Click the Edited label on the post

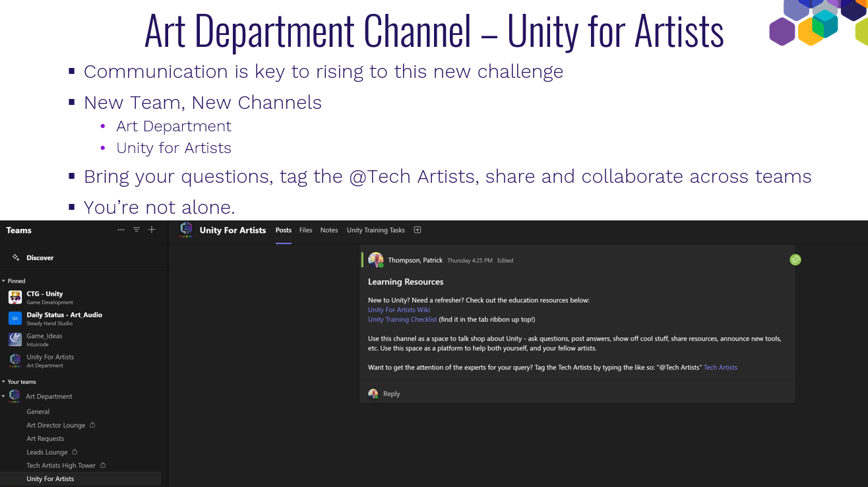(505, 261)
